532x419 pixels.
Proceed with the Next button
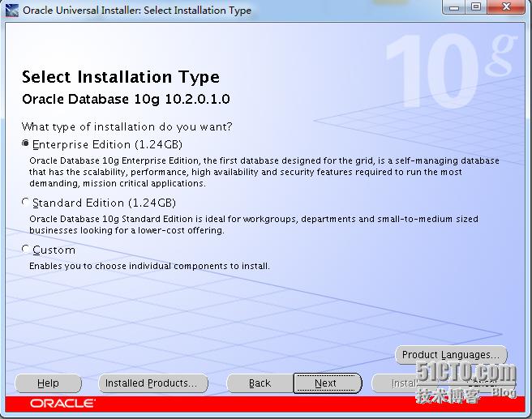click(x=327, y=383)
